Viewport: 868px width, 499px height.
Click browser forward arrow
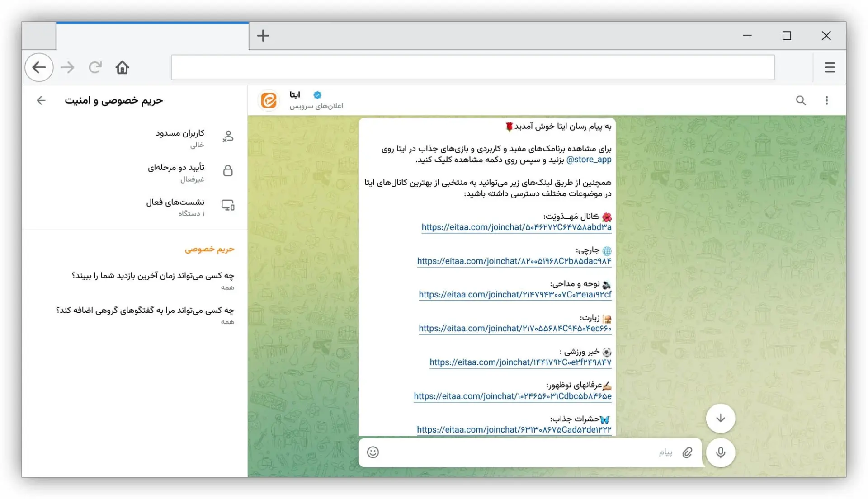[x=67, y=67]
